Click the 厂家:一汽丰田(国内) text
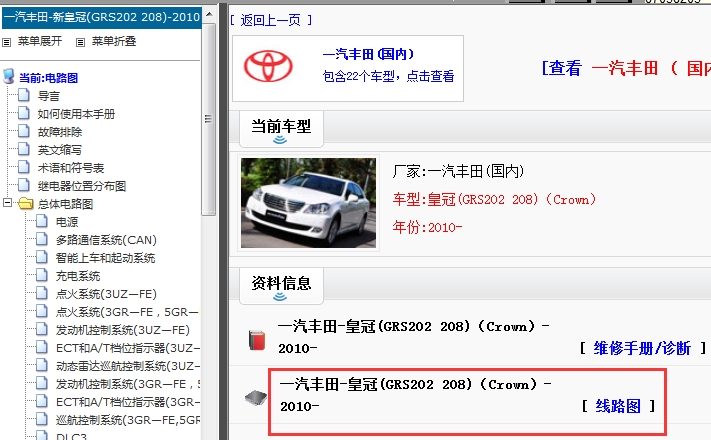 tap(458, 171)
